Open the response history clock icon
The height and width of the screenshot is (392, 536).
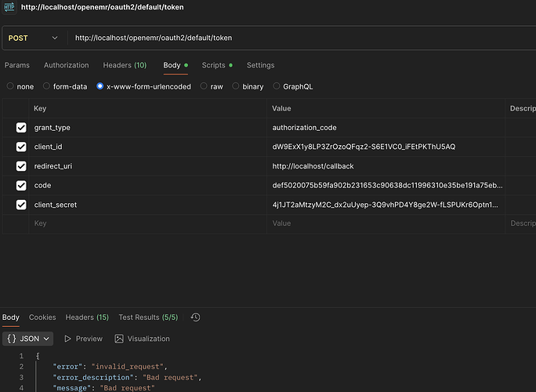[195, 318]
